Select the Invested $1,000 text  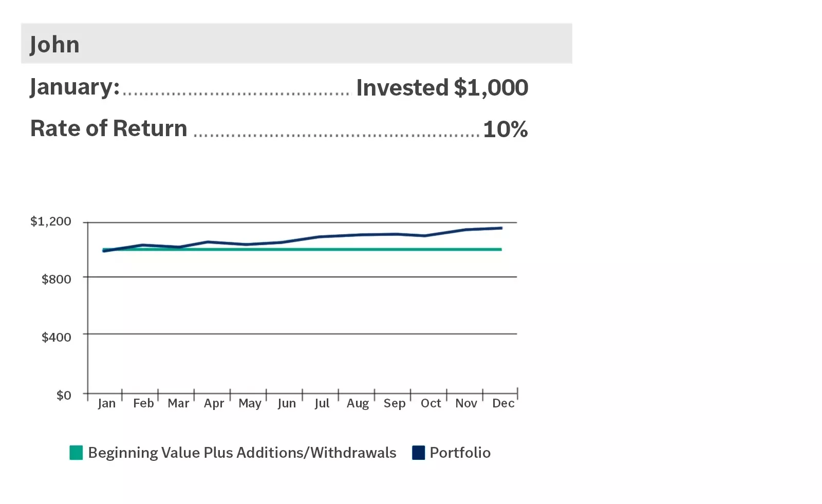pos(442,88)
